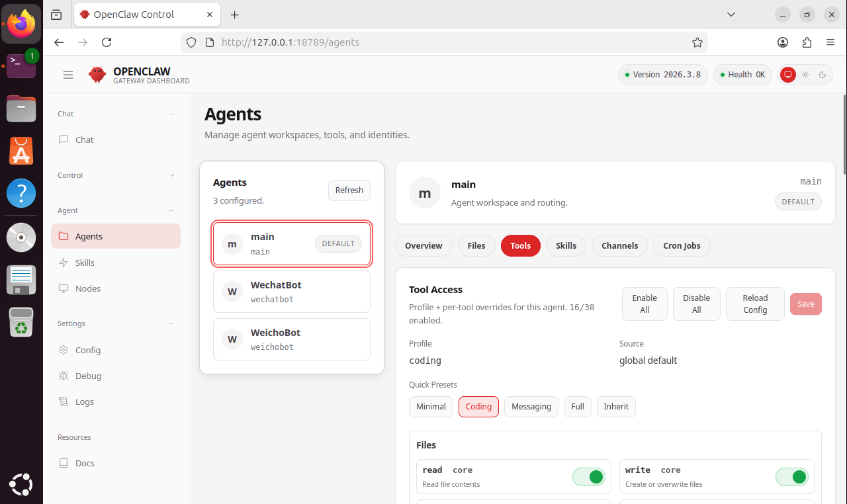847x504 pixels.
Task: Open Config settings in sidebar
Action: (116, 350)
